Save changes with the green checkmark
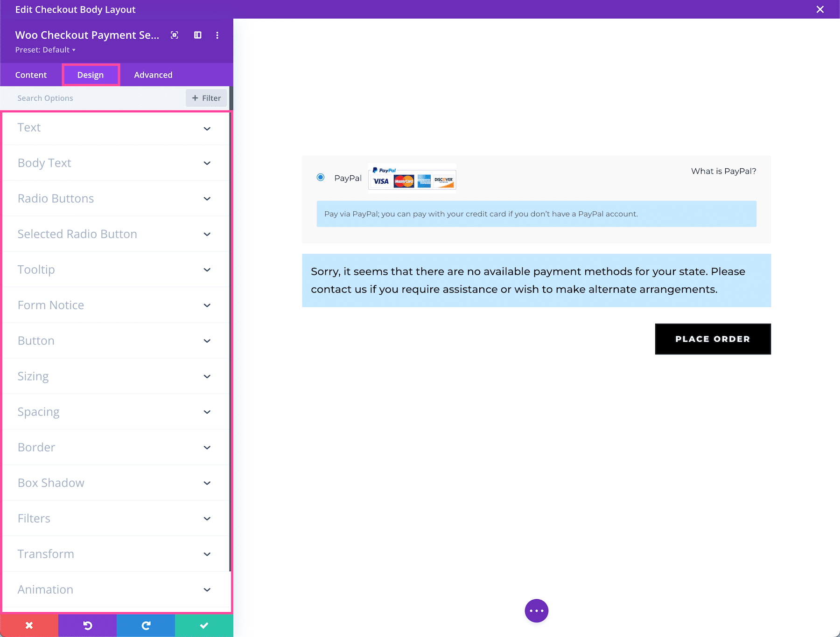The height and width of the screenshot is (637, 840). (x=204, y=625)
